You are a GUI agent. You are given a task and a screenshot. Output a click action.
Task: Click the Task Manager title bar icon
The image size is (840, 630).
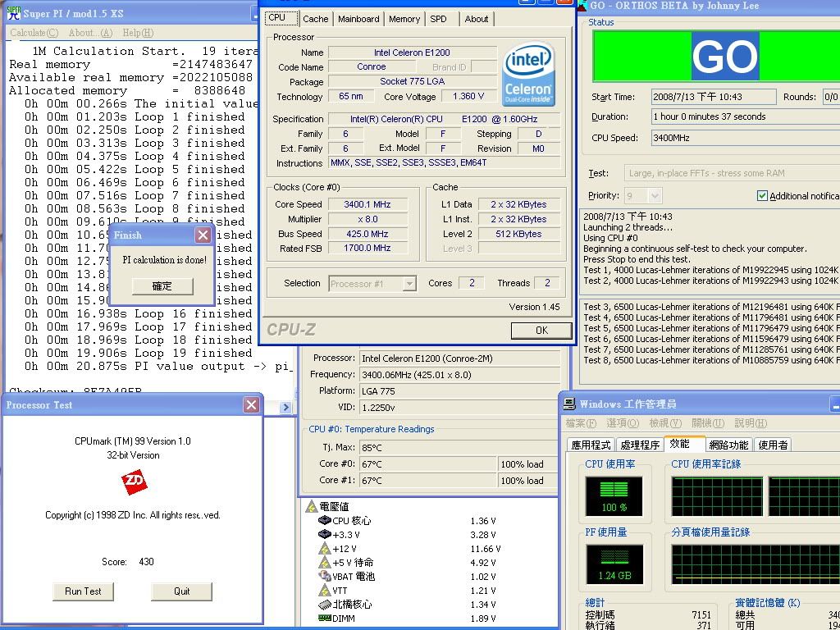pos(569,404)
